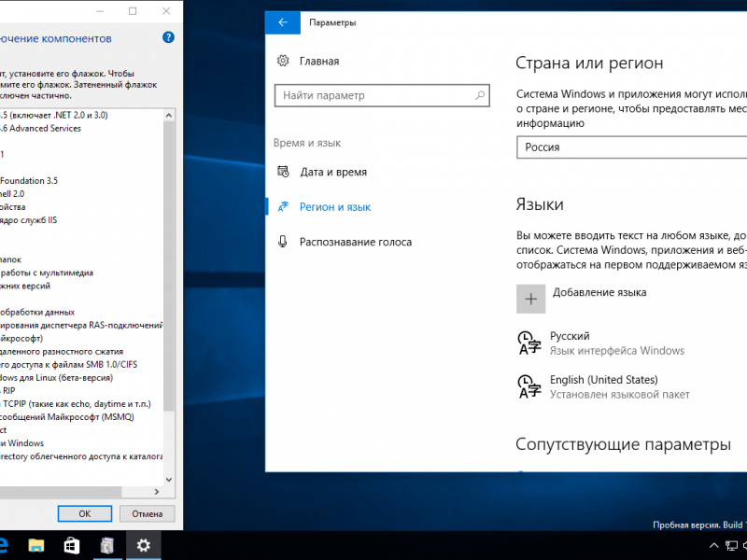Select the row ending in обработки данных

tap(37, 312)
